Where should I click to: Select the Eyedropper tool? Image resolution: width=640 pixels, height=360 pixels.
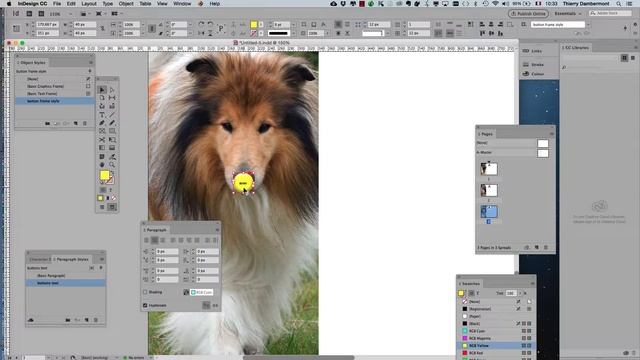click(112, 156)
